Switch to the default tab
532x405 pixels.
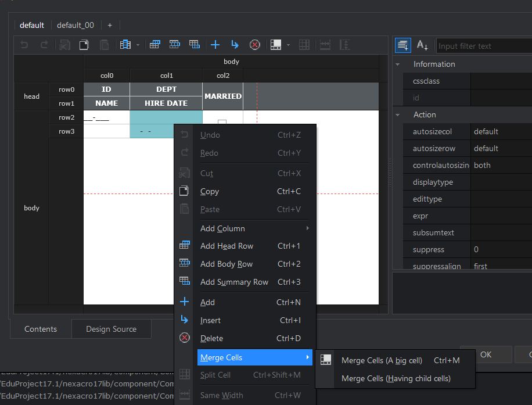coord(32,25)
